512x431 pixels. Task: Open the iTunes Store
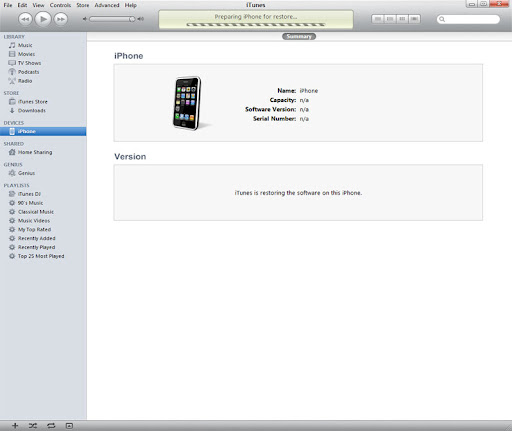point(43,102)
